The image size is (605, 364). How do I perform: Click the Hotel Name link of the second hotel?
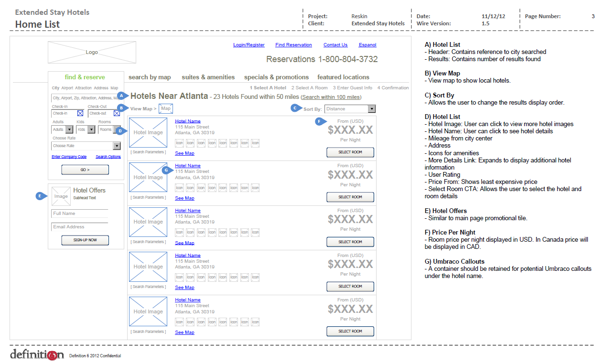coord(188,166)
